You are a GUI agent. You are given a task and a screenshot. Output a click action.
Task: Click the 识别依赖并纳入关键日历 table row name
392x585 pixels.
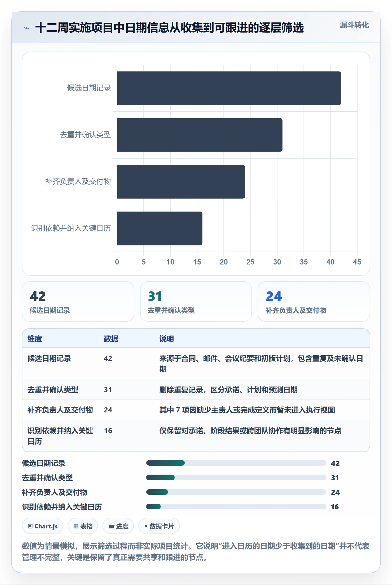[60, 436]
